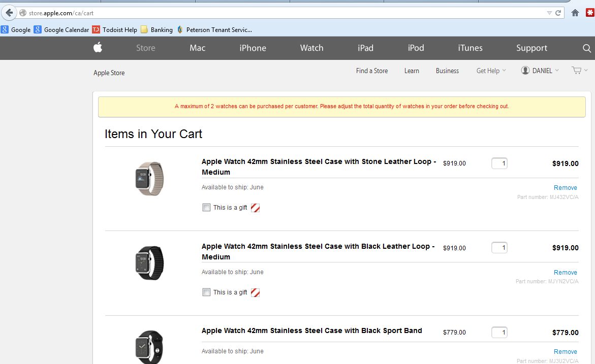595x364 pixels.
Task: Click the Black Sport Band watch thumbnail
Action: click(x=149, y=347)
